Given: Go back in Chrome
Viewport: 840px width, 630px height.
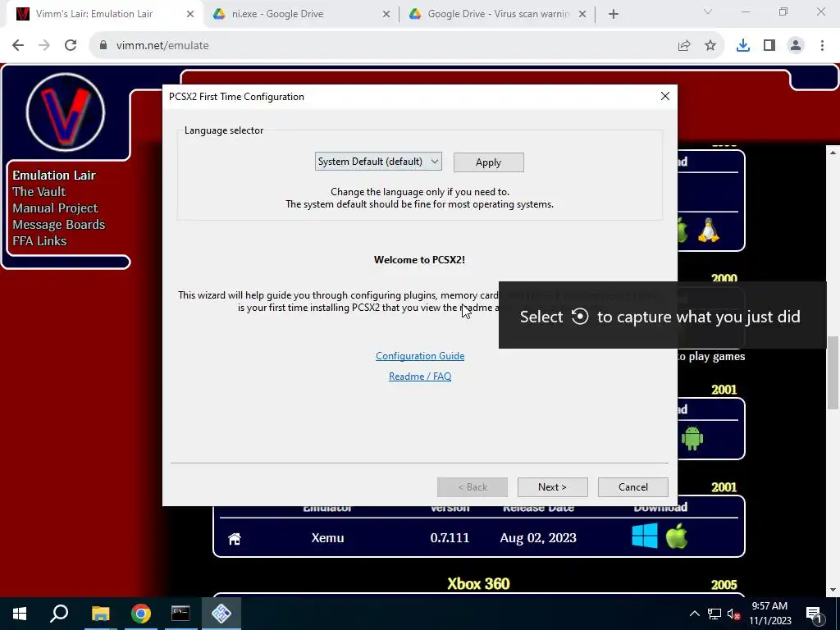Looking at the screenshot, I should (18, 46).
